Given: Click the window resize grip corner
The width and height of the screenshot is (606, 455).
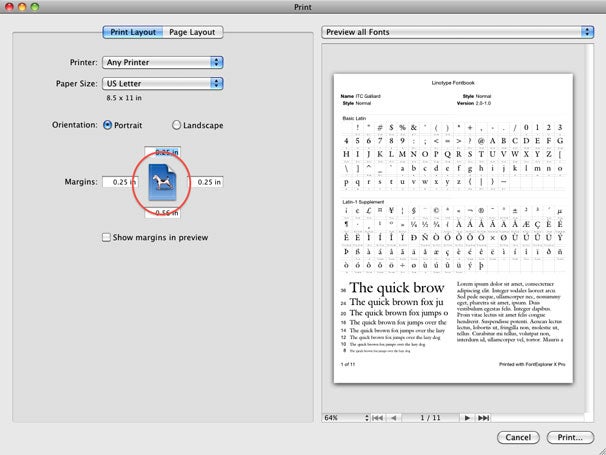Looking at the screenshot, I should click(602, 451).
